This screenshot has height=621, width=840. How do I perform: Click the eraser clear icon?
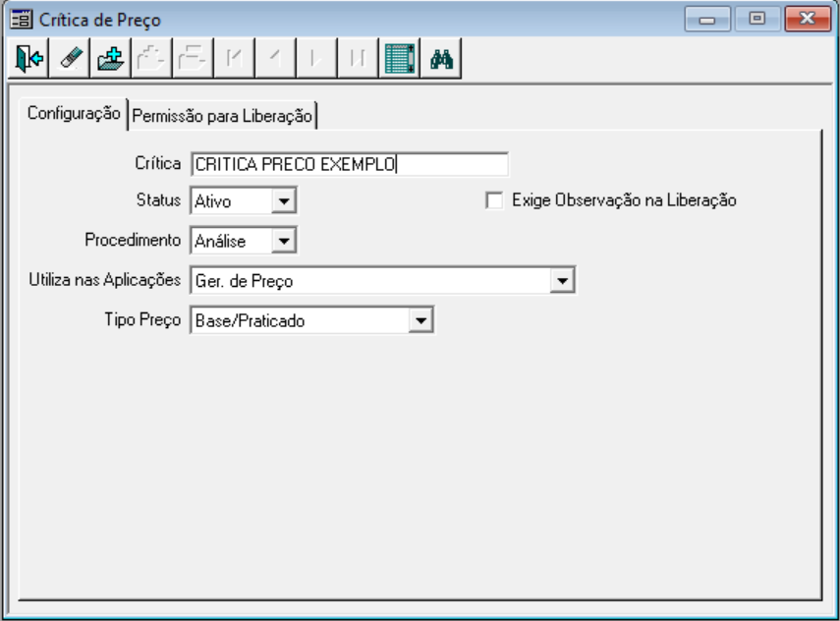70,58
